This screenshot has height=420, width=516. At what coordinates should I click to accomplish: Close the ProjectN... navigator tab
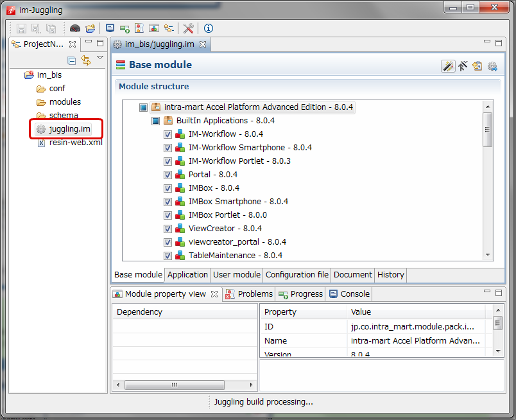[73, 44]
